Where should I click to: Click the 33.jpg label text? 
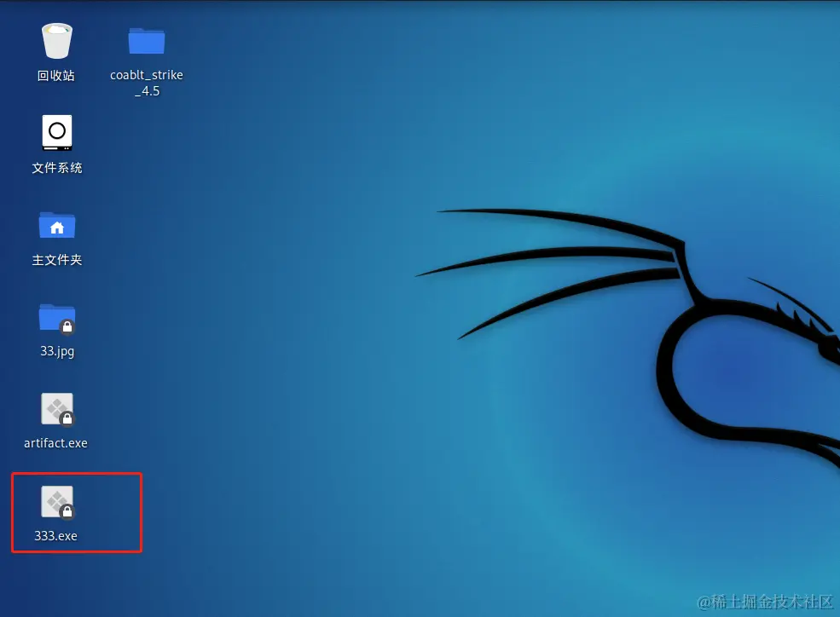[57, 352]
